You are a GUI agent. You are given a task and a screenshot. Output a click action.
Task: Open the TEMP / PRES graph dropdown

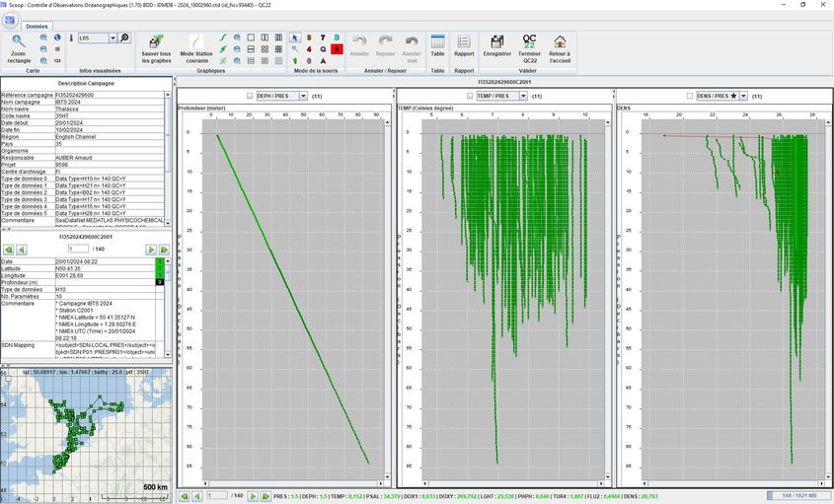coord(523,97)
